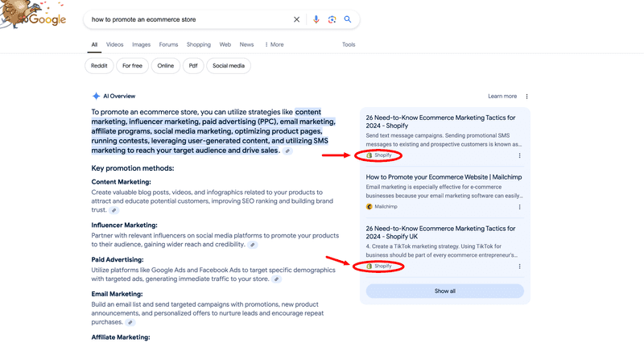Click the Key promotion methods heading
This screenshot has height=343, width=644.
pyautogui.click(x=133, y=168)
